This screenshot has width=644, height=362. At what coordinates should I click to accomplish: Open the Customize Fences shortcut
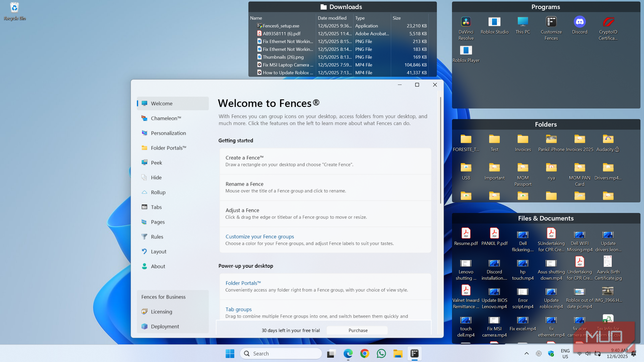551,22
